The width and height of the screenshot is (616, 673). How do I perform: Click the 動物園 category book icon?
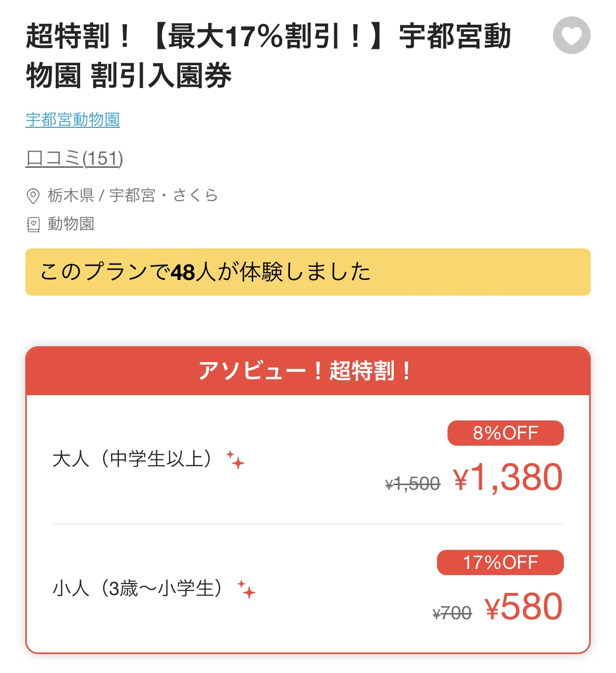click(x=33, y=225)
